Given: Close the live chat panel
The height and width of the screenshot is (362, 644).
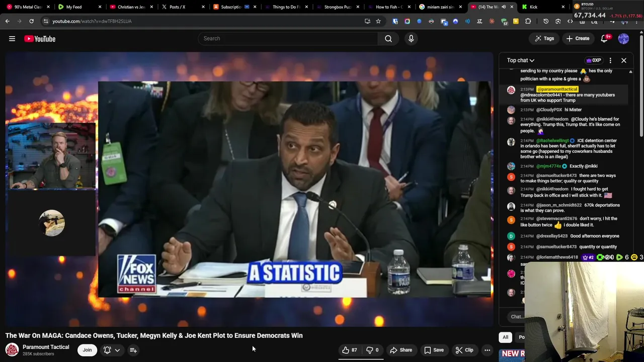Looking at the screenshot, I should point(624,60).
